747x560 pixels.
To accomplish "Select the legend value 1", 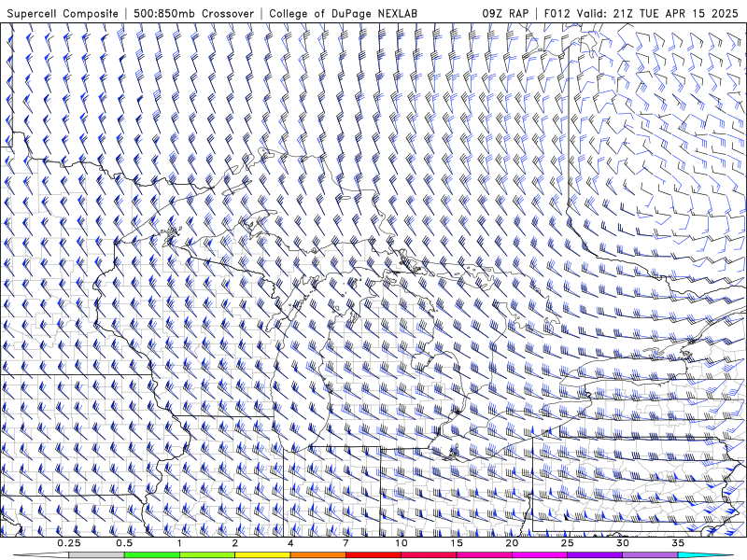I will click(x=179, y=543).
